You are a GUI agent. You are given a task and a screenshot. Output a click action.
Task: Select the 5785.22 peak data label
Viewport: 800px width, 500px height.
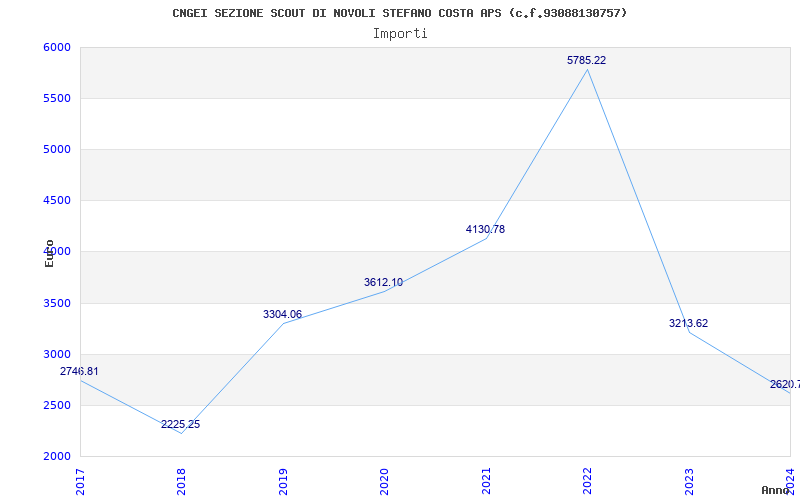coord(586,60)
